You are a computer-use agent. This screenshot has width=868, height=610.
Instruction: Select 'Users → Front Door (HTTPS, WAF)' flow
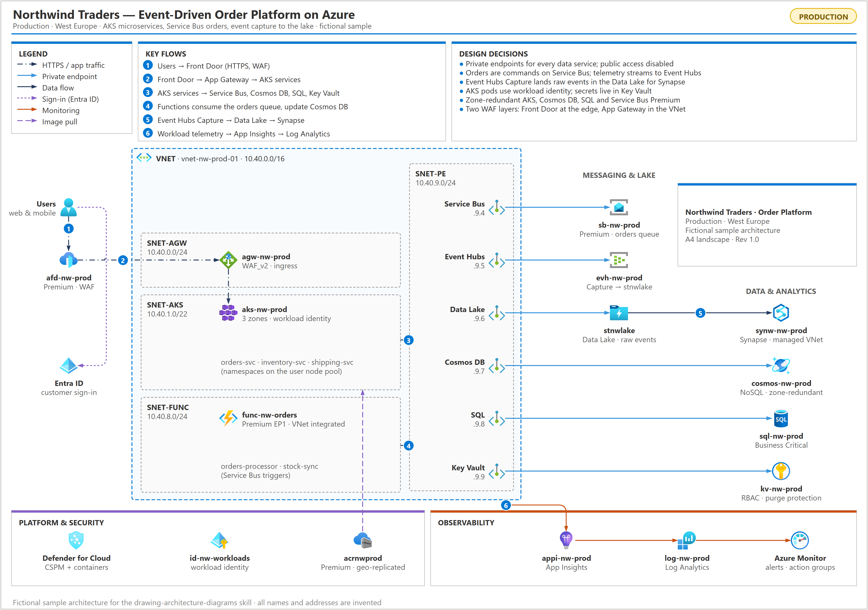coord(214,66)
